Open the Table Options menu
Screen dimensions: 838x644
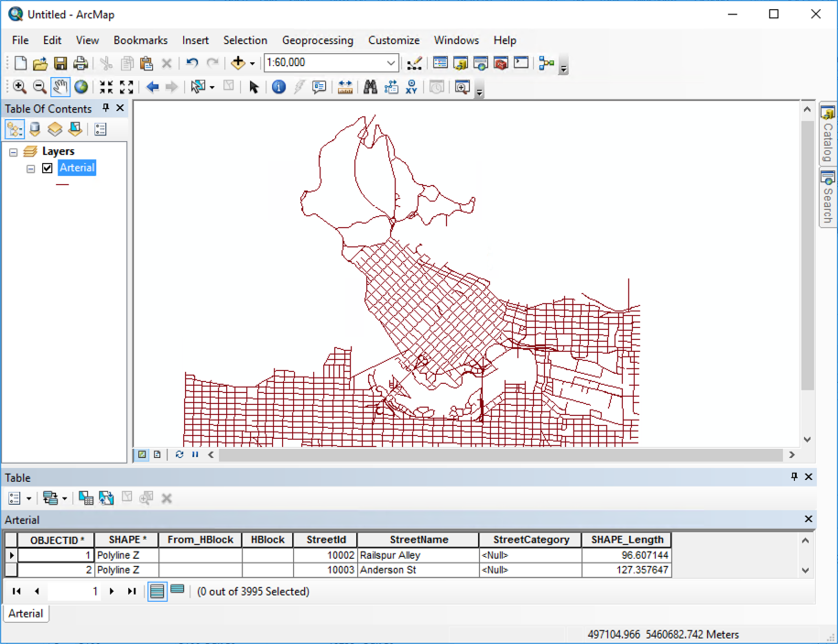click(x=13, y=497)
